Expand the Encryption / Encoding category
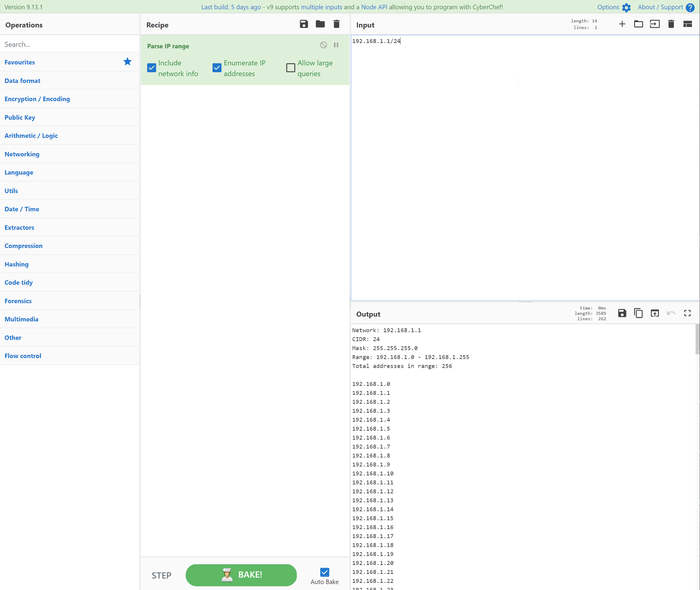The height and width of the screenshot is (590, 700). tap(37, 99)
